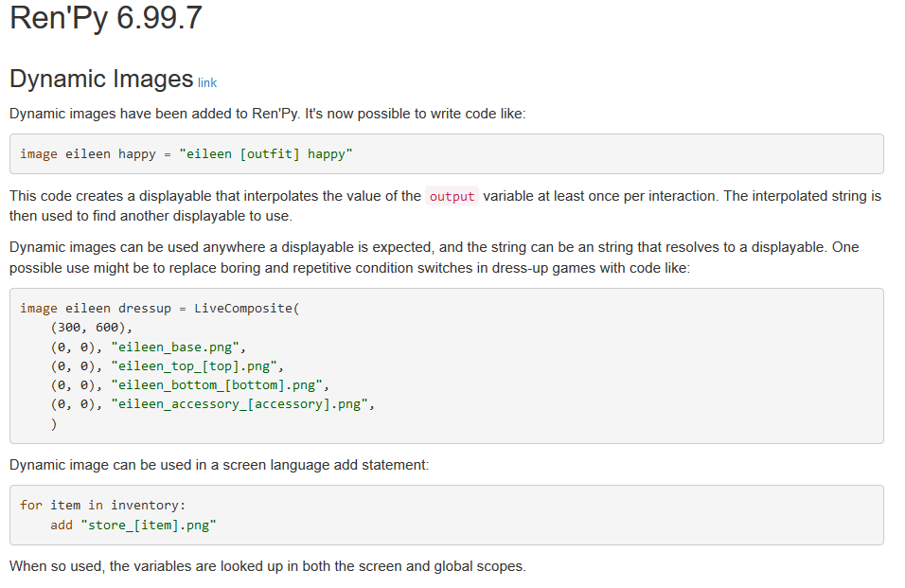Image resolution: width=905 pixels, height=588 pixels.
Task: Click the sentence 'When so used, the variables are looked up'
Action: pyautogui.click(x=268, y=566)
